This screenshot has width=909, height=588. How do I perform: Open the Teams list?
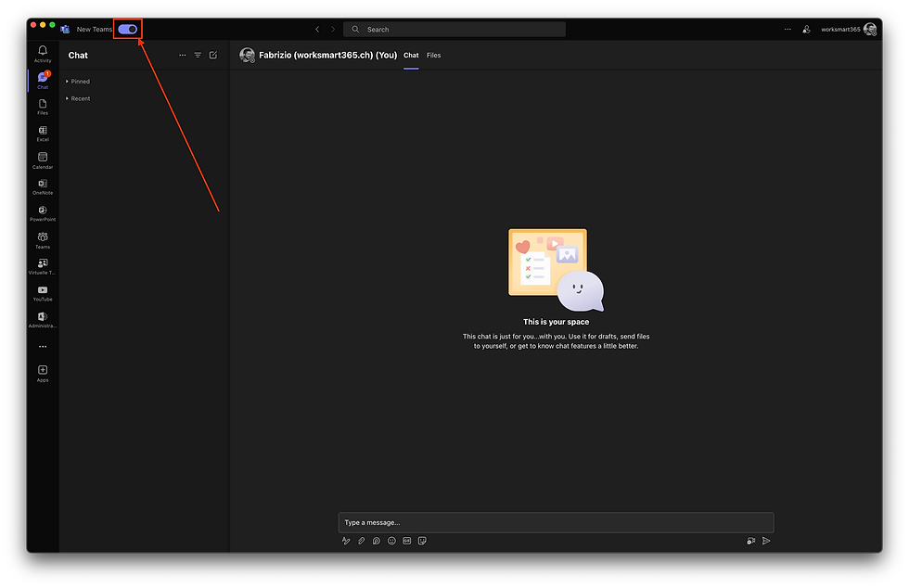tap(43, 240)
